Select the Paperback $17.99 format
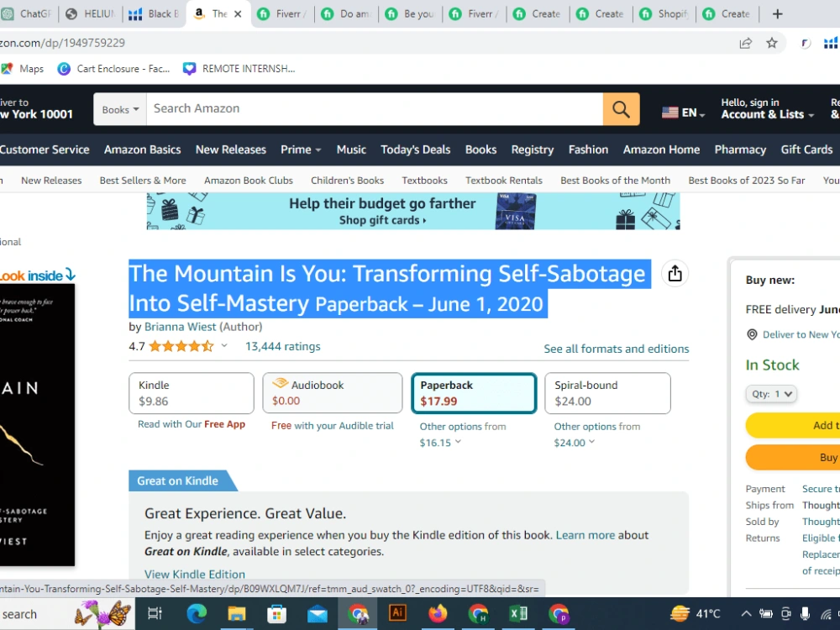 click(x=474, y=393)
